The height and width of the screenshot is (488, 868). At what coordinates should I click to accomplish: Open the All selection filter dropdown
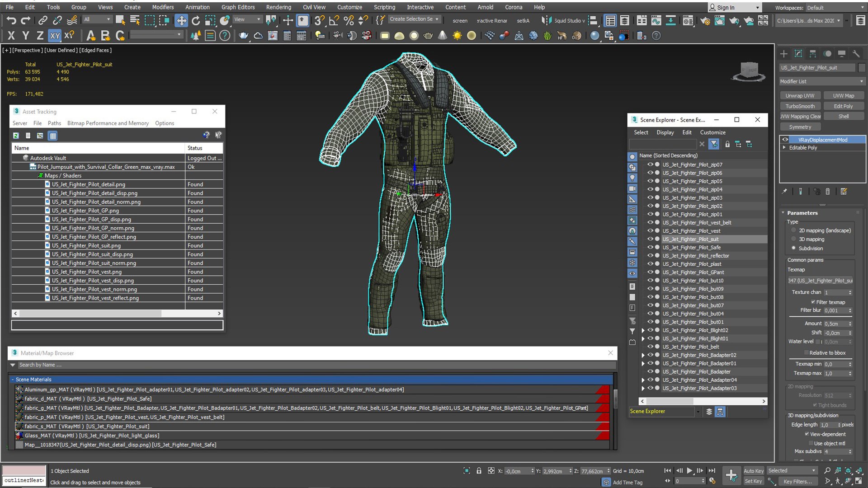coord(97,19)
